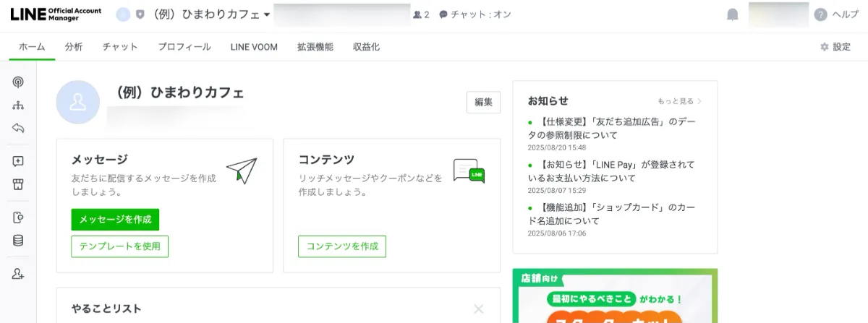Close the やることリスト panel
The width and height of the screenshot is (868, 323).
pyautogui.click(x=478, y=309)
